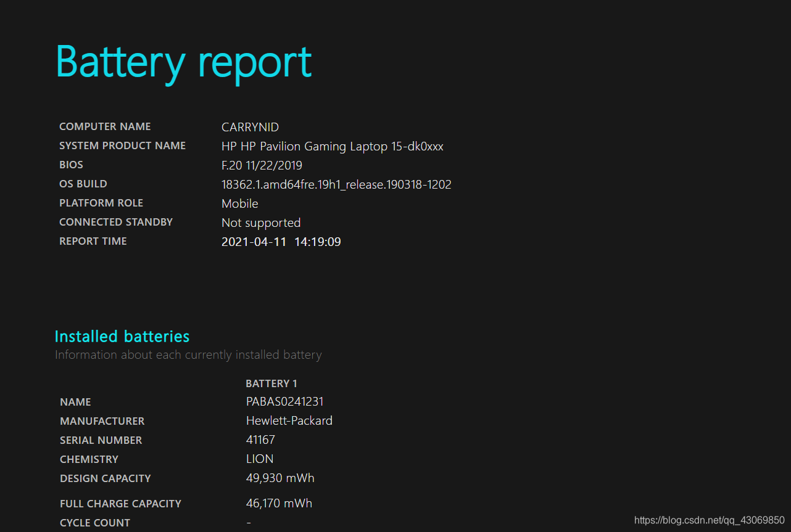Click the 'Installed batteries' section heading
Image resolution: width=791 pixels, height=532 pixels.
tap(122, 336)
